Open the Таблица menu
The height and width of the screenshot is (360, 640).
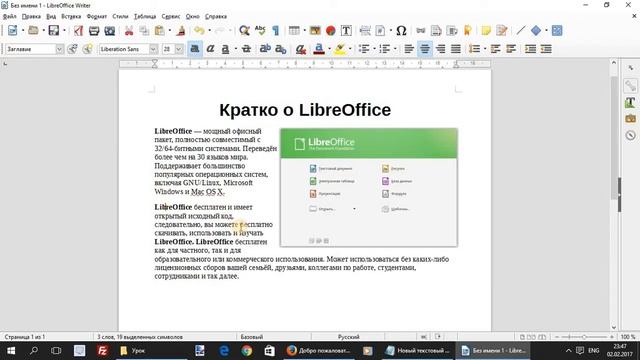145,16
